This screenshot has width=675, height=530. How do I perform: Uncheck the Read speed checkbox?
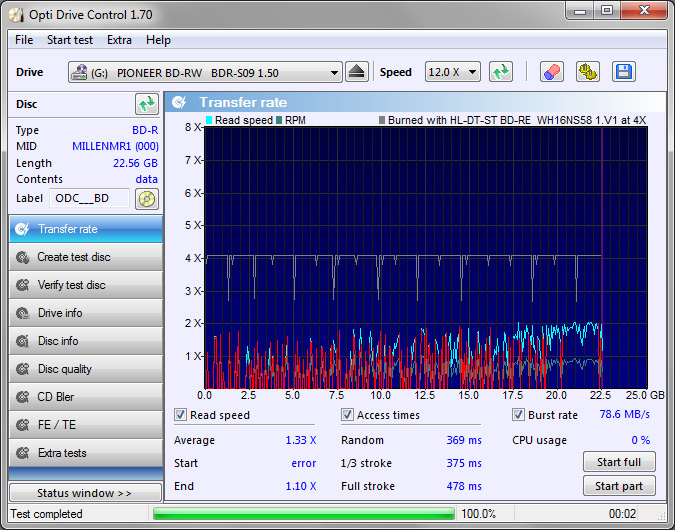pyautogui.click(x=181, y=415)
